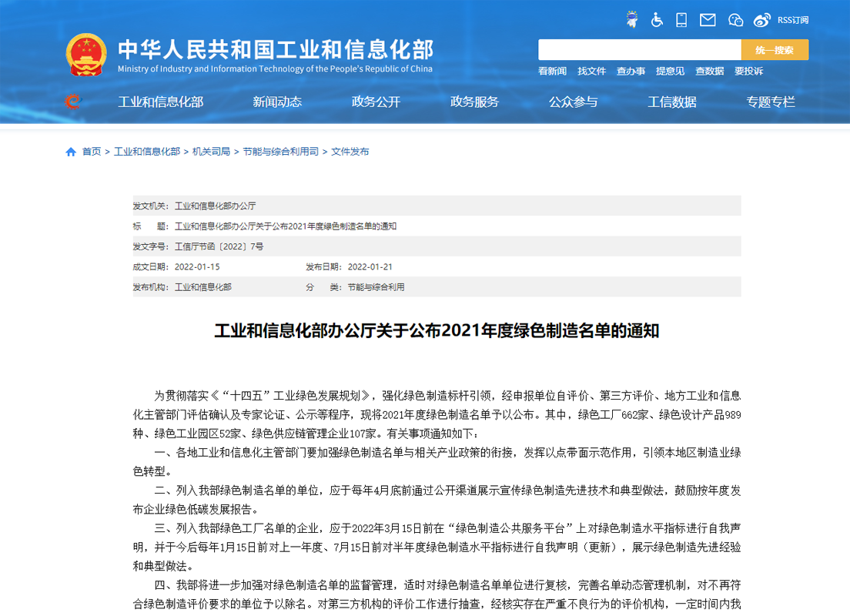Click the 成文日期 value 2022-01-15
The image size is (850, 616).
click(197, 266)
